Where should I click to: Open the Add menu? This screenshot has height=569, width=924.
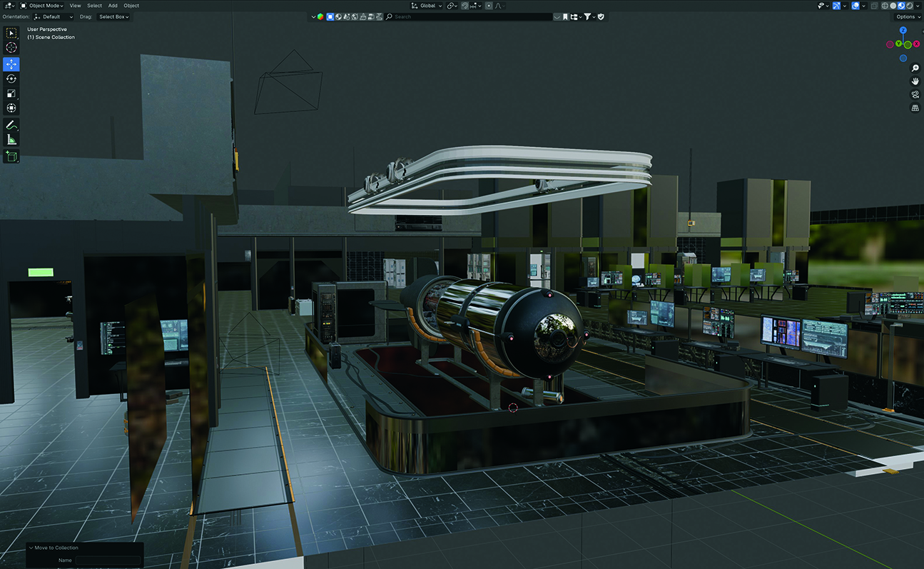[x=112, y=5]
